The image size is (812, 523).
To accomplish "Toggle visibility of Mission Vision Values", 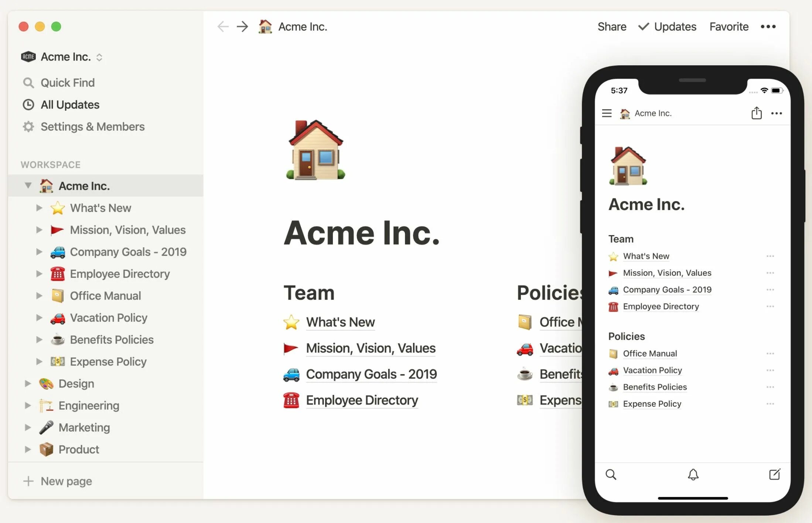I will 39,230.
